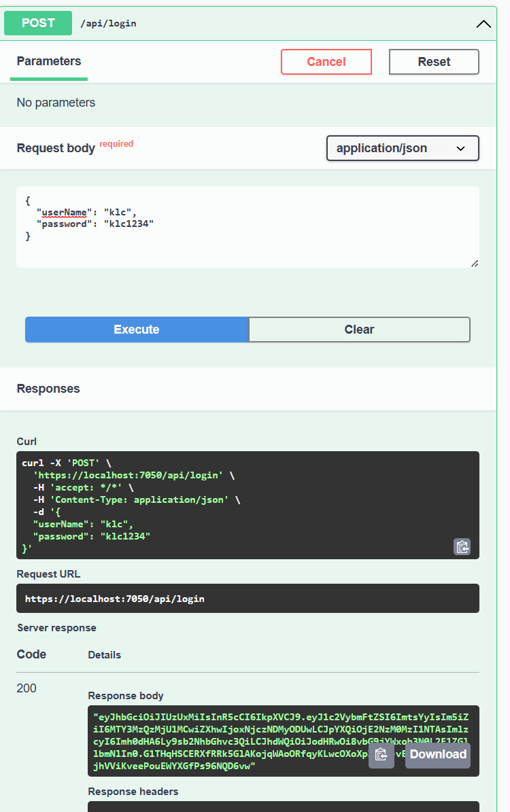This screenshot has height=812, width=510.
Task: Cancel the try-it-out mode
Action: (326, 62)
